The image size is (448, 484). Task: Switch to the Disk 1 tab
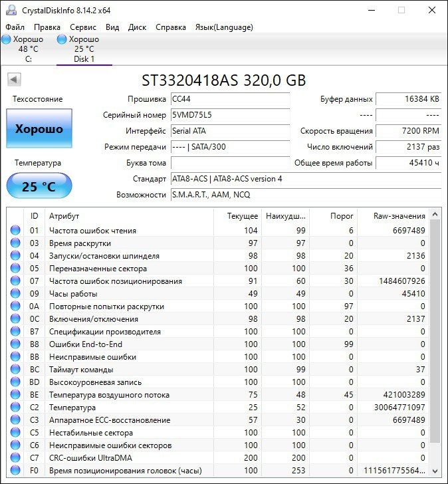pyautogui.click(x=84, y=49)
